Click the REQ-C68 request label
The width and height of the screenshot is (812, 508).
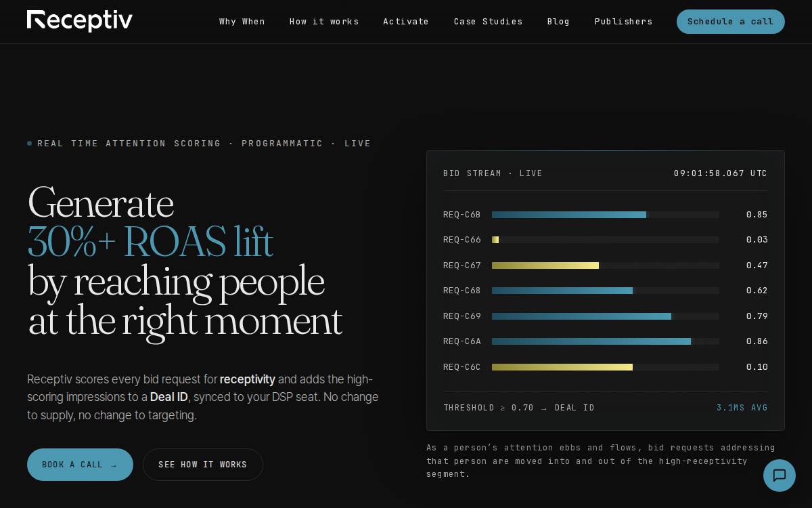click(461, 291)
